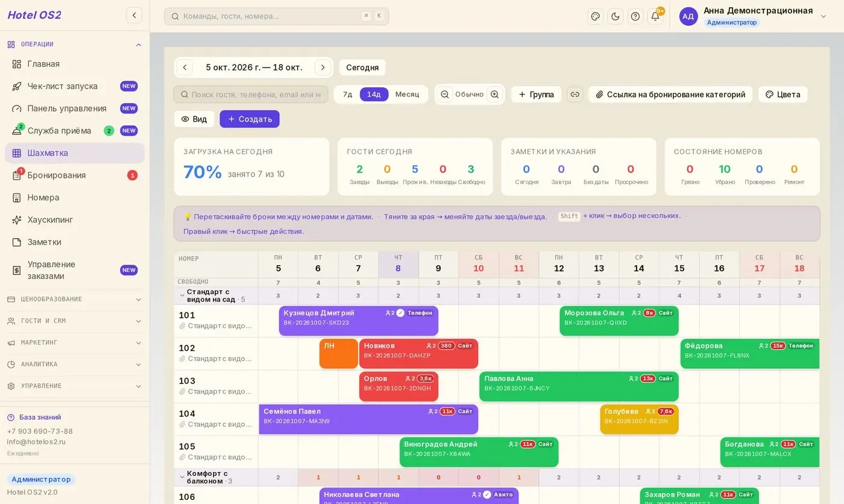Screen dimensions: 844x504
Task: Open Чек-лист запуска in the sidebar
Action: point(75,86)
